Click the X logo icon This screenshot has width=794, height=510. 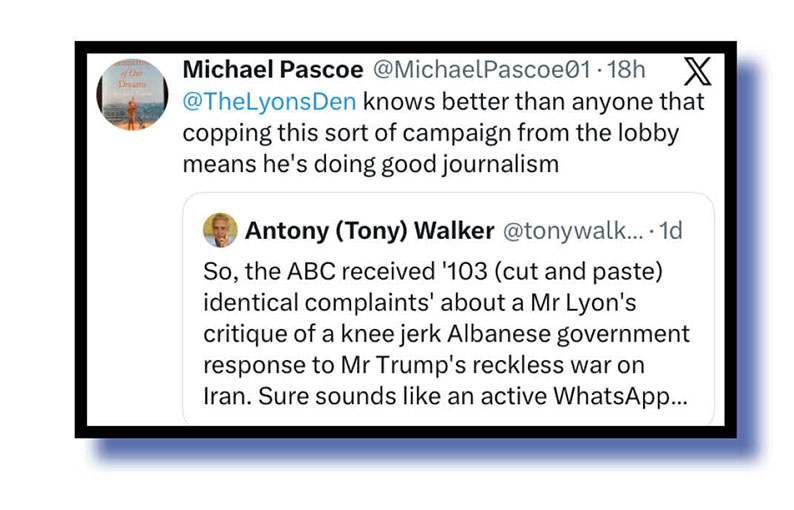tap(697, 70)
